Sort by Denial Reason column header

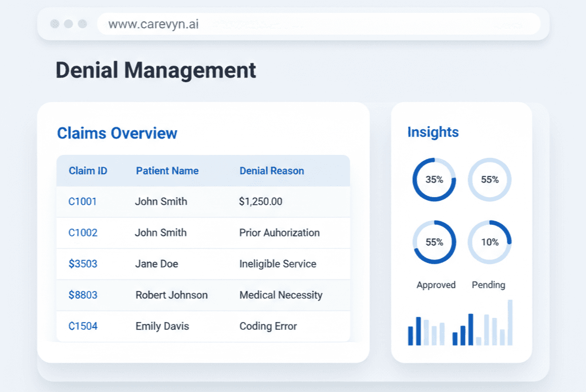[271, 171]
